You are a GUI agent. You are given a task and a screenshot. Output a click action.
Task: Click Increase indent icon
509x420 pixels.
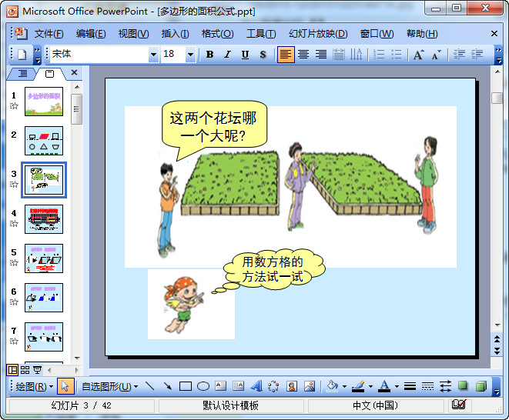(477, 55)
